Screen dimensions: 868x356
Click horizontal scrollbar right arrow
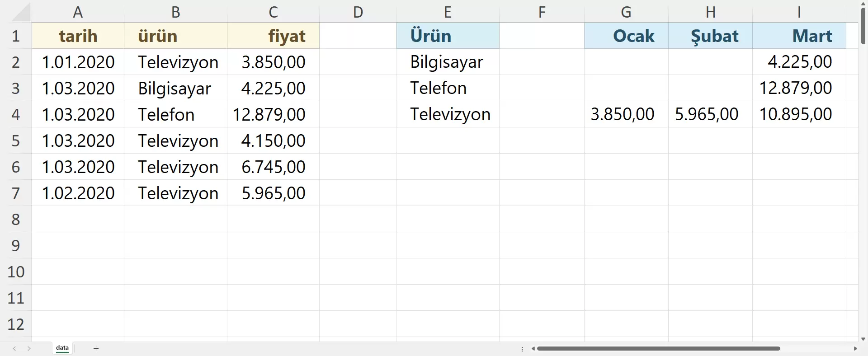tap(855, 348)
